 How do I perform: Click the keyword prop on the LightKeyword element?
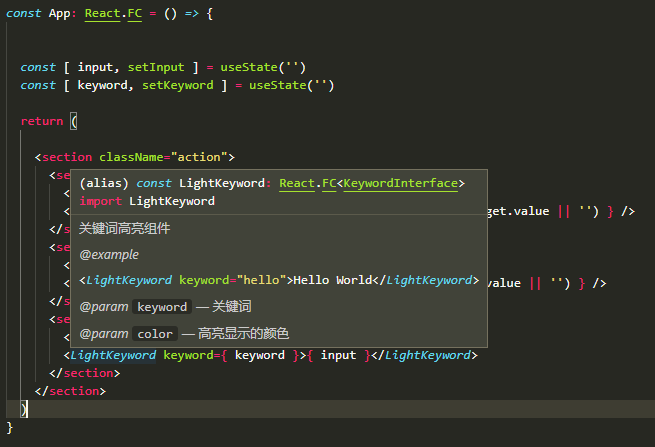(188, 356)
